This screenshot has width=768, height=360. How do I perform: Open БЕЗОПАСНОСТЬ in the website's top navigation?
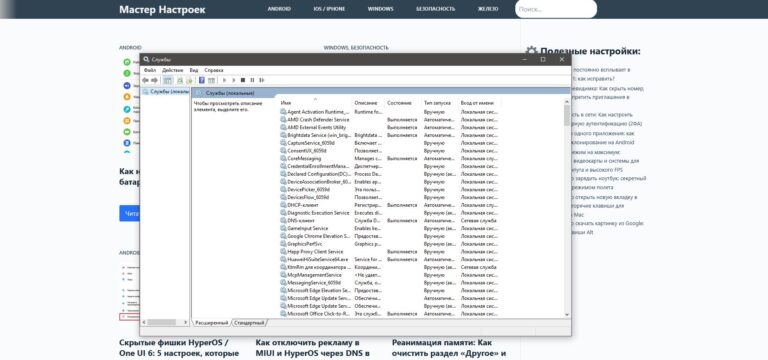point(436,9)
